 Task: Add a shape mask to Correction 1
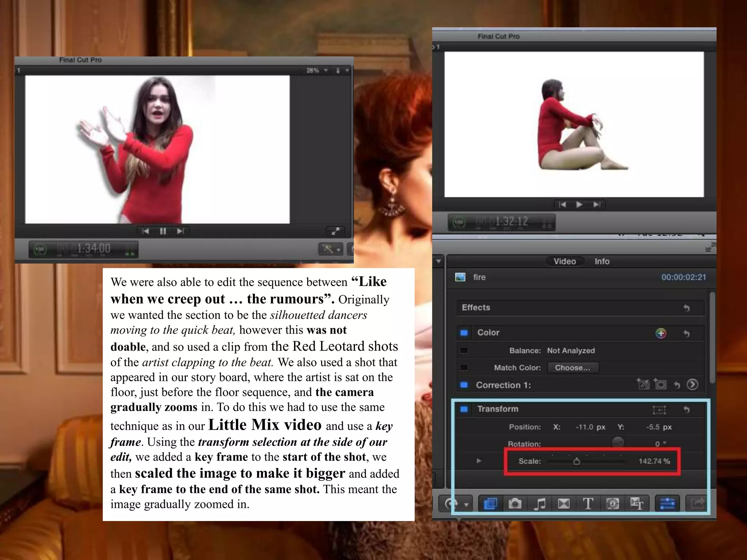[x=660, y=384]
